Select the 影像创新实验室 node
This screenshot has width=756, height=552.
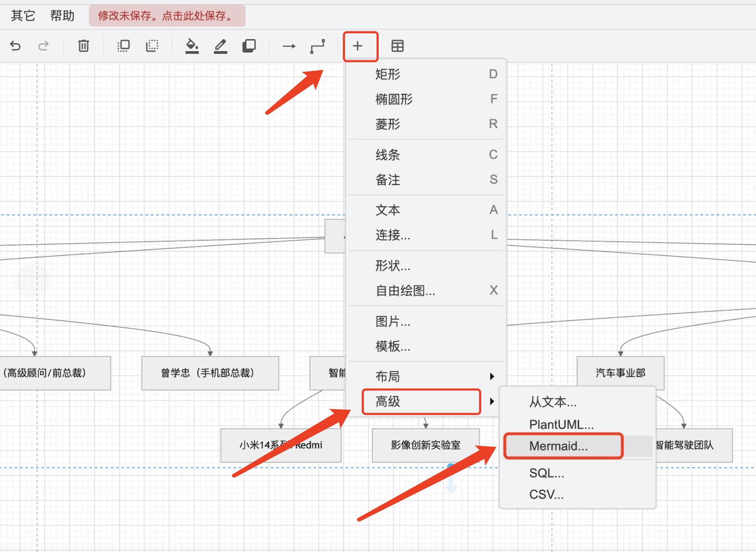point(426,445)
